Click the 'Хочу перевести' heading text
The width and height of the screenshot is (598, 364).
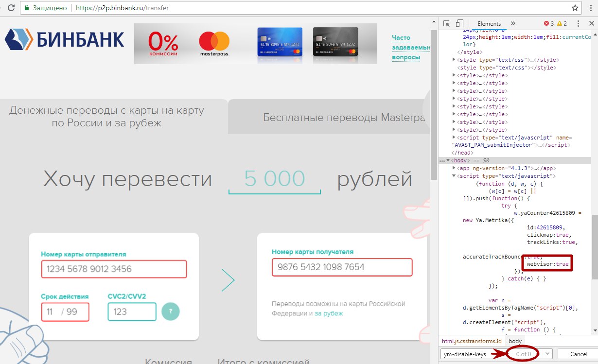128,179
